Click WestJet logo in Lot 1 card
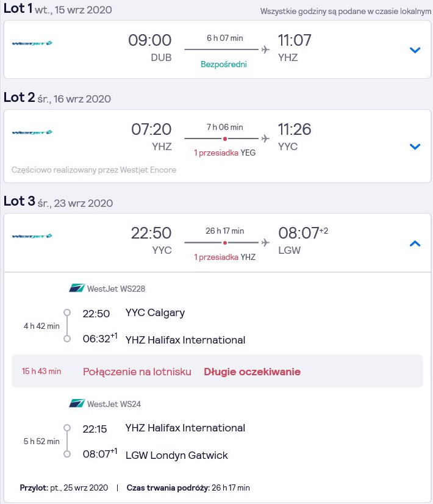The height and width of the screenshot is (504, 433). (32, 43)
